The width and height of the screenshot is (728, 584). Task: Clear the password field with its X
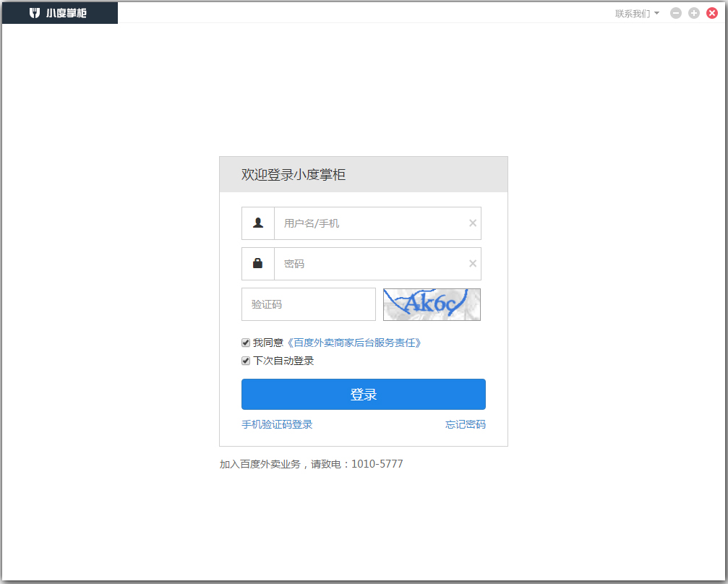pos(473,264)
